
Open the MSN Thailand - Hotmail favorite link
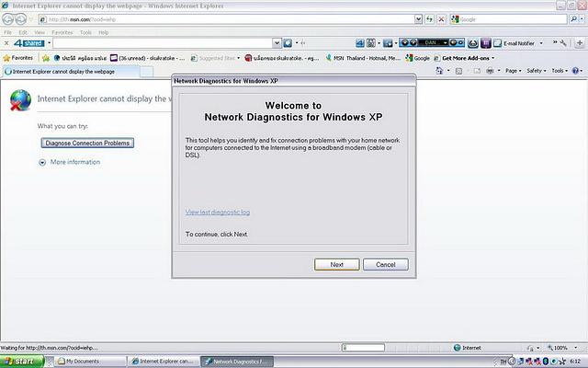[363, 58]
